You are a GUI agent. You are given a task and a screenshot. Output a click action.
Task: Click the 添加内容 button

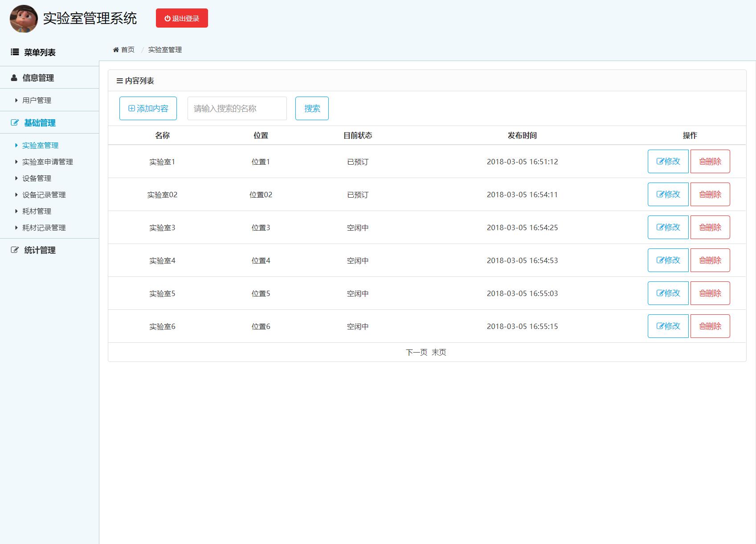(148, 108)
